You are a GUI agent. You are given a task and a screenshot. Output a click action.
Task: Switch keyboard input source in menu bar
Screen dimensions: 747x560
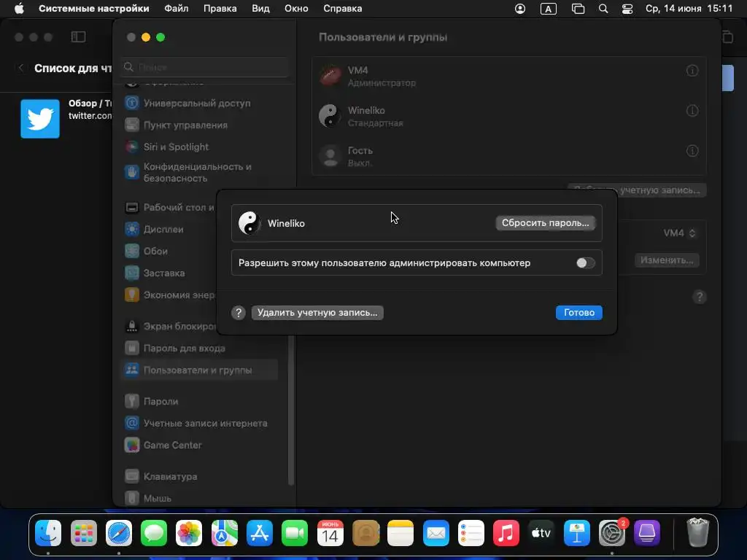[x=549, y=9]
